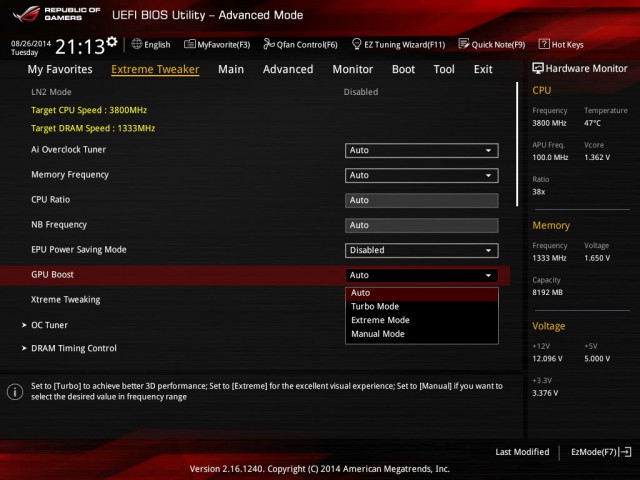Image resolution: width=640 pixels, height=480 pixels.
Task: Open the English language selector
Action: click(151, 44)
